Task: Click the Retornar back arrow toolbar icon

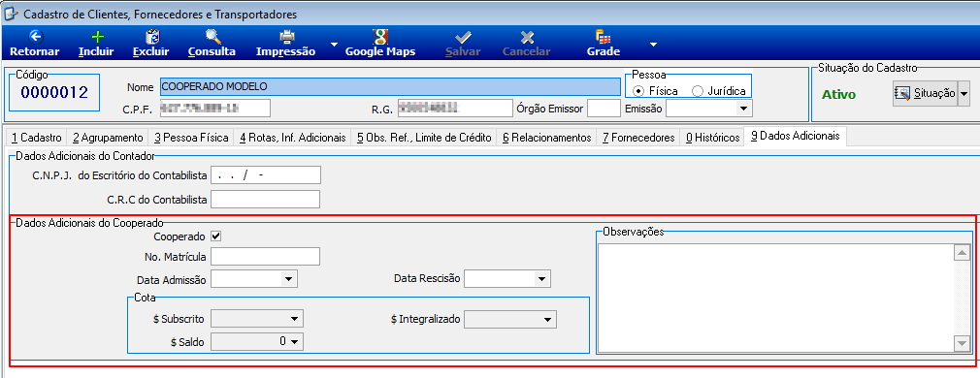Action: (35, 37)
